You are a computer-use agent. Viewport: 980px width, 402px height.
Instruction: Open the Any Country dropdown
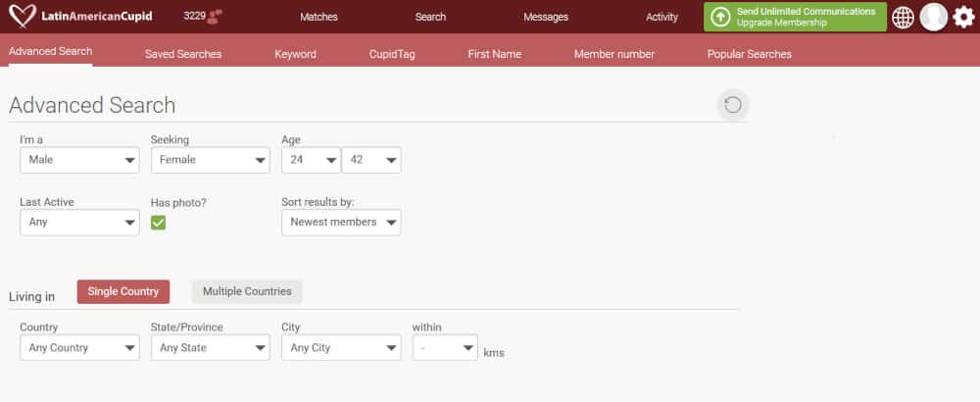click(x=79, y=348)
